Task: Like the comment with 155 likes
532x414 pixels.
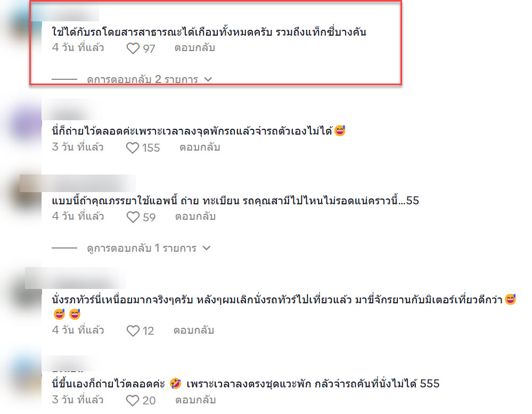Action: [132, 148]
